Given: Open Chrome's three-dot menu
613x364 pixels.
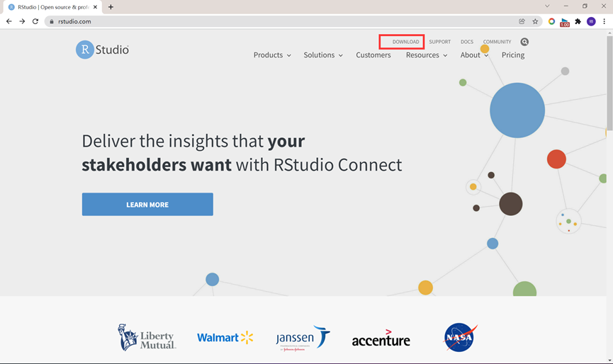Looking at the screenshot, I should pyautogui.click(x=604, y=21).
